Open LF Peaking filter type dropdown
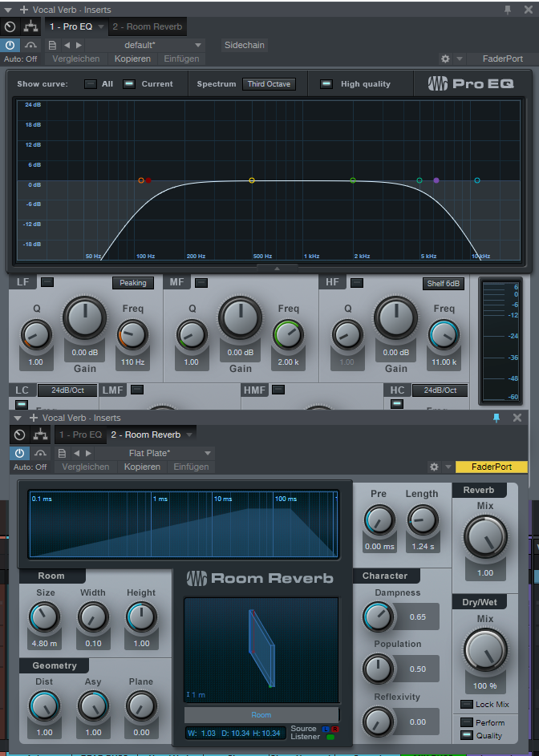Image resolution: width=539 pixels, height=756 pixels. (x=132, y=283)
